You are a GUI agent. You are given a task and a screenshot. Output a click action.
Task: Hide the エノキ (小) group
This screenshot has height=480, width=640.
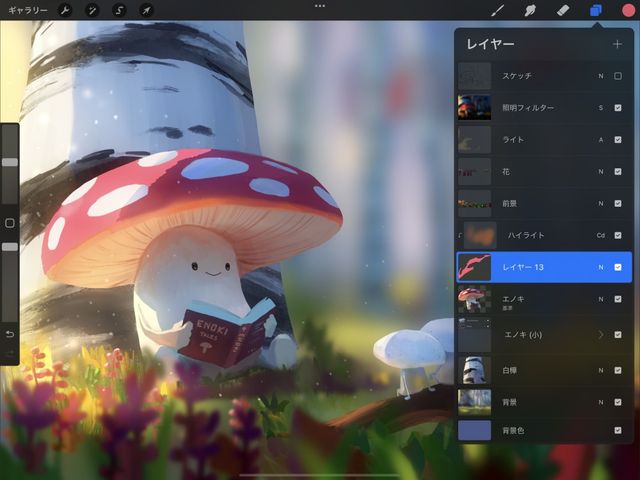coord(618,335)
